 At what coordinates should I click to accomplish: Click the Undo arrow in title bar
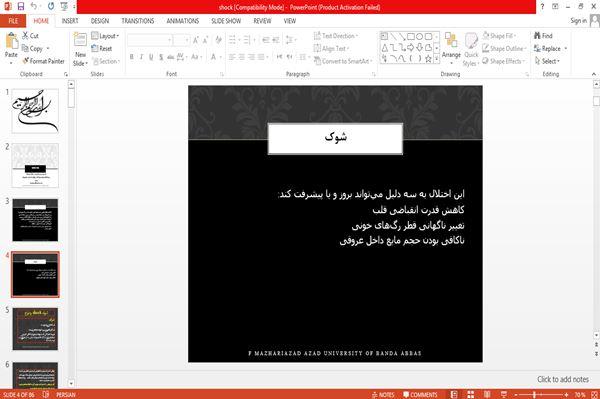pos(34,6)
